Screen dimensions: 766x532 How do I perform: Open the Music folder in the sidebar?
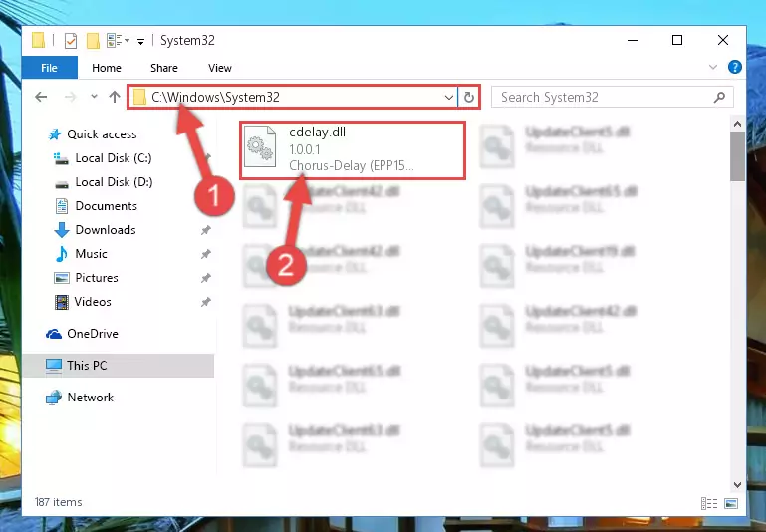coord(91,254)
